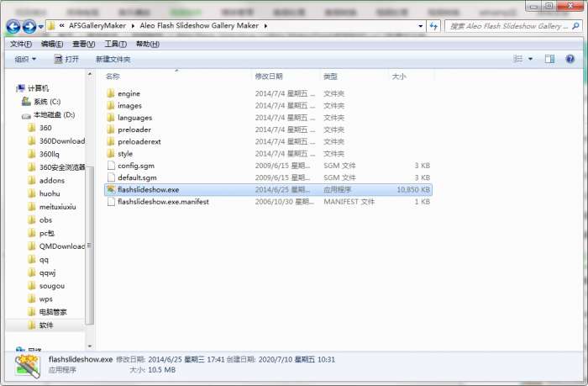Open the 文件(F) menu
Viewport: 588px width, 386px height.
[x=21, y=45]
